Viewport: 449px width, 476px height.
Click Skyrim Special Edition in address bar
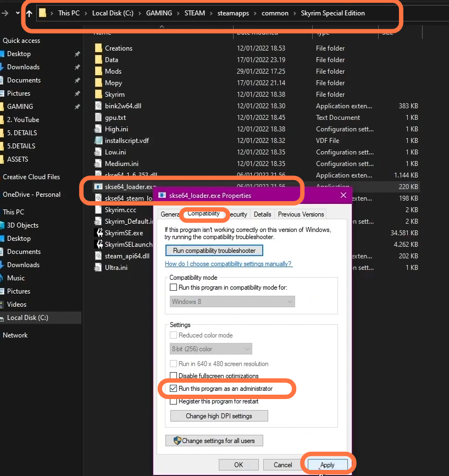point(332,13)
